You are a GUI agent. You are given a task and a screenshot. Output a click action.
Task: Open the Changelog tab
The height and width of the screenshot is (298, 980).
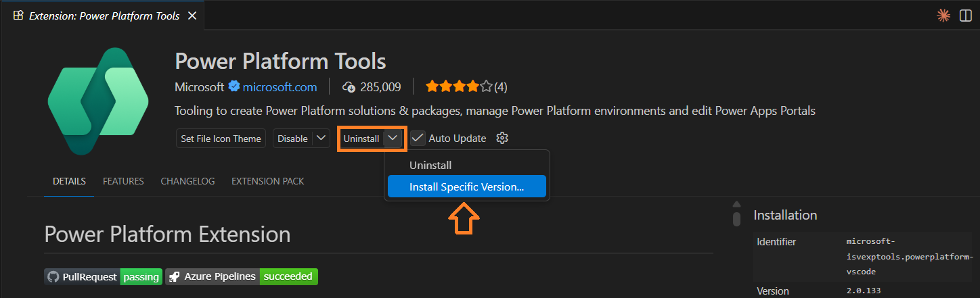point(187,181)
